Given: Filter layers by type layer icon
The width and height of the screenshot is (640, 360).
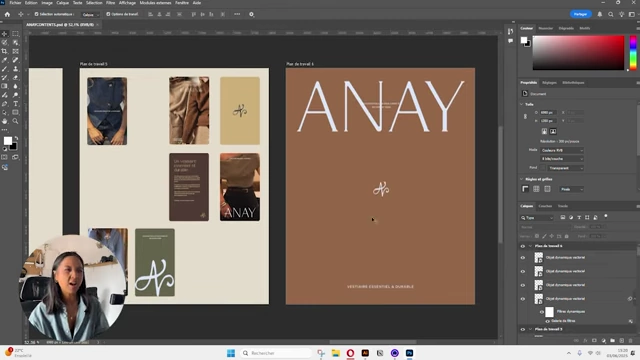Looking at the screenshot, I should tap(579, 218).
